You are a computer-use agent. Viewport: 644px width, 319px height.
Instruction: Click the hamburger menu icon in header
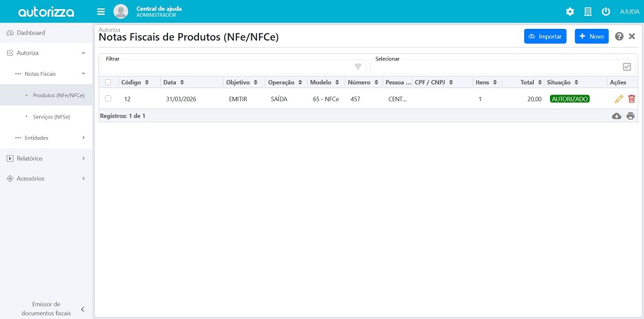pyautogui.click(x=100, y=12)
